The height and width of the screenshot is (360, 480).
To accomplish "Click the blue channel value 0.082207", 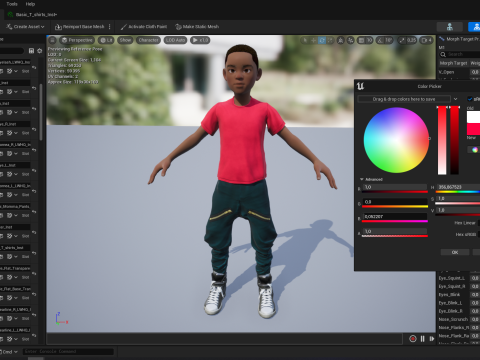I will click(395, 217).
